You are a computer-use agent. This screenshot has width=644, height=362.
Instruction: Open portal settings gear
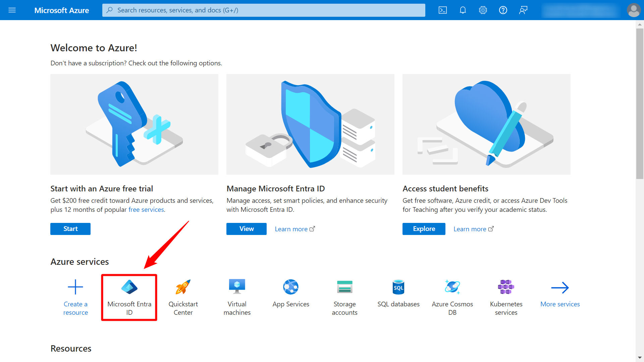[483, 10]
